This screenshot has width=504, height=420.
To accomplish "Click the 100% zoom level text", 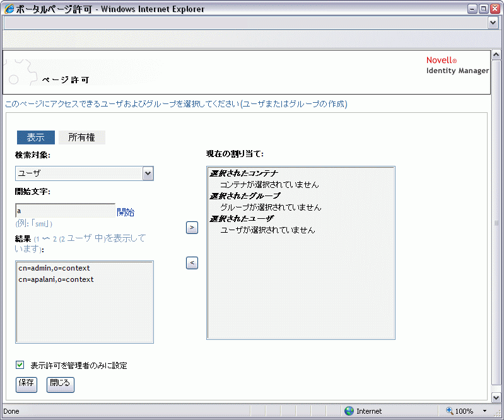I will click(x=464, y=411).
